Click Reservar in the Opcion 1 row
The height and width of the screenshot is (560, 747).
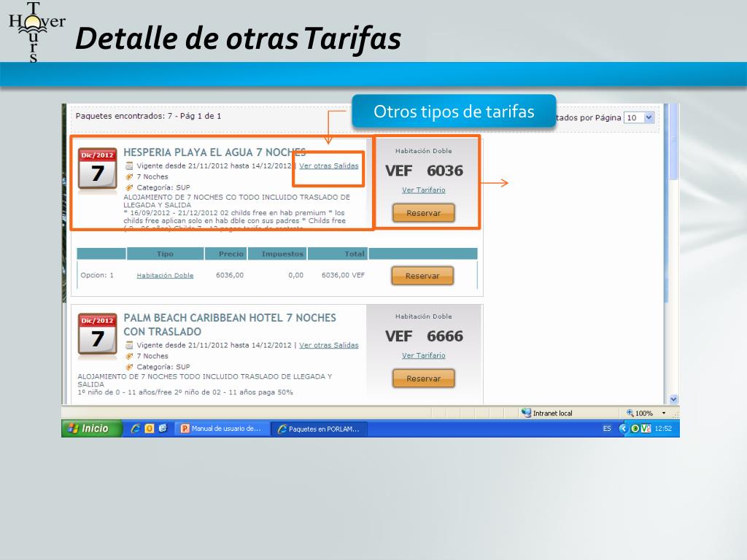(x=422, y=276)
